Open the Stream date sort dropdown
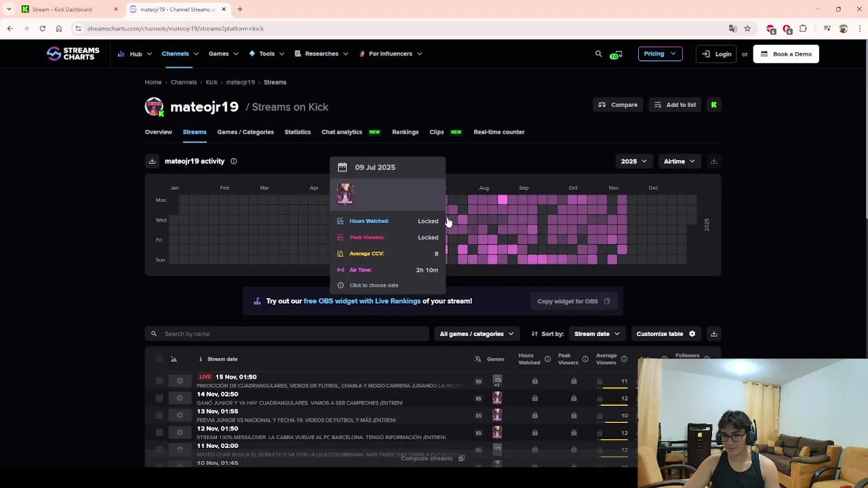This screenshot has height=488, width=868. pyautogui.click(x=597, y=333)
